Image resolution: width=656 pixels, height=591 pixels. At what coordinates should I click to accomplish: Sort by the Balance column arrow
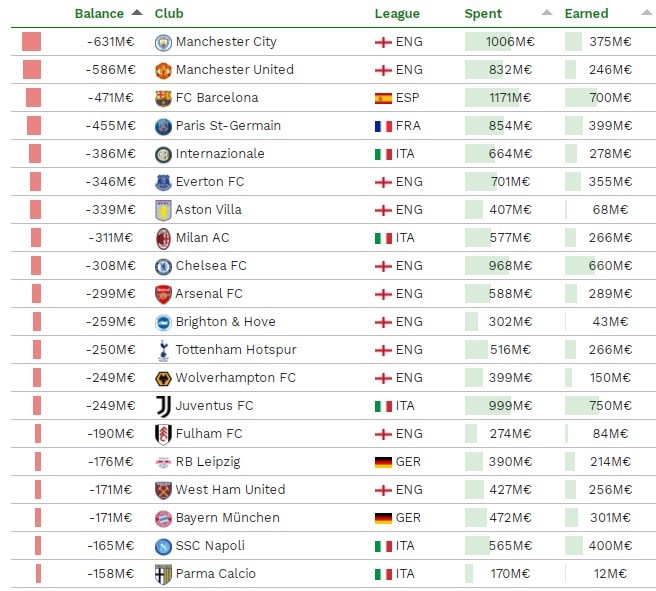coord(136,14)
